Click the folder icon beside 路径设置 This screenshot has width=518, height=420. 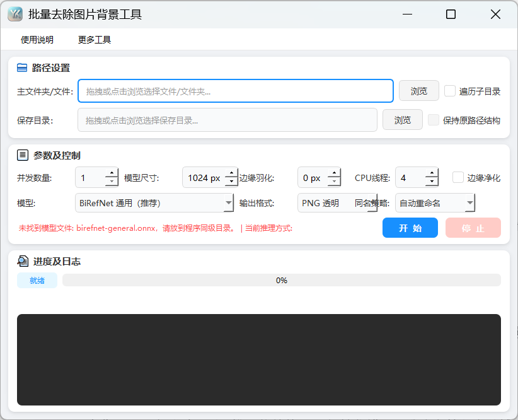tap(22, 68)
